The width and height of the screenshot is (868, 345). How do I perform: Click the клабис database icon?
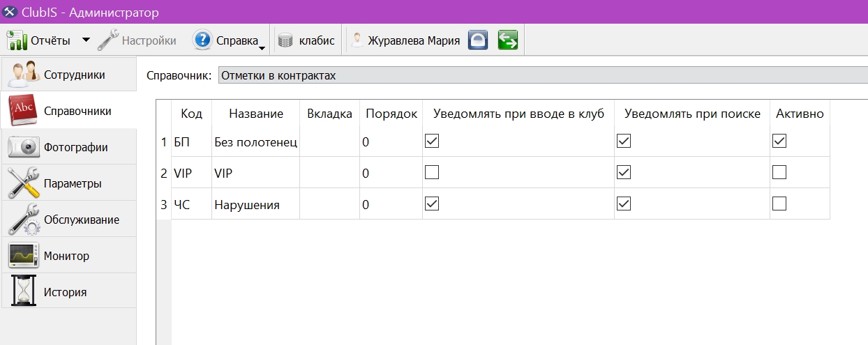coord(285,41)
